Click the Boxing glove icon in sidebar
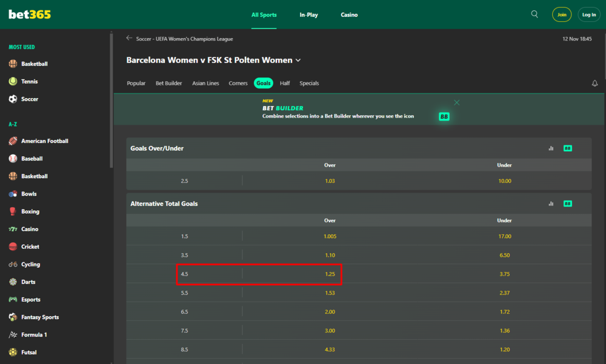 (13, 211)
